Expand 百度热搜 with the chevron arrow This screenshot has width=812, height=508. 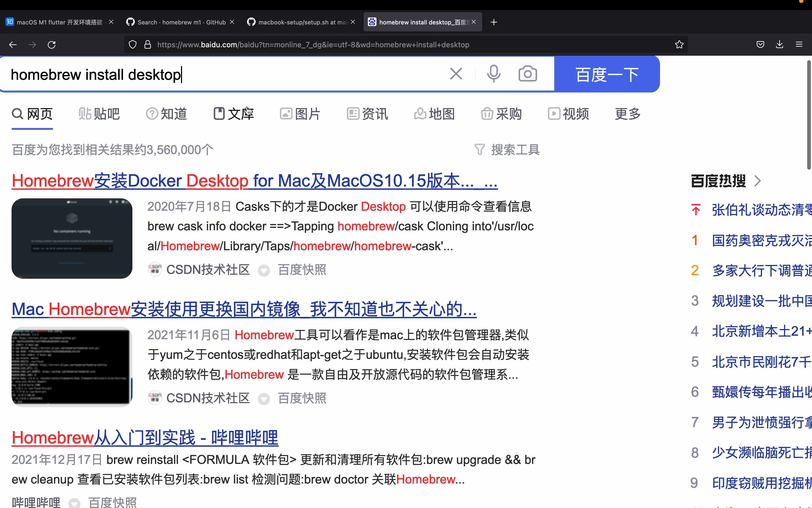pyautogui.click(x=758, y=181)
